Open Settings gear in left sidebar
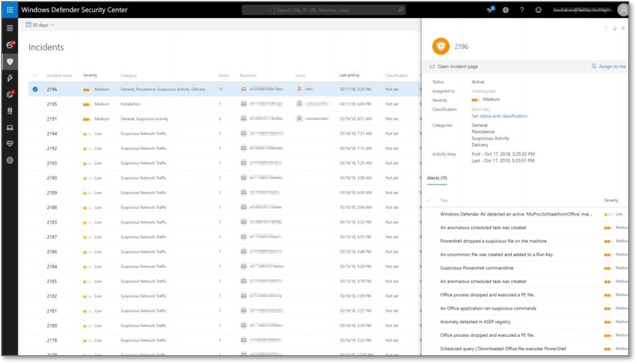637x364 pixels. (10, 161)
